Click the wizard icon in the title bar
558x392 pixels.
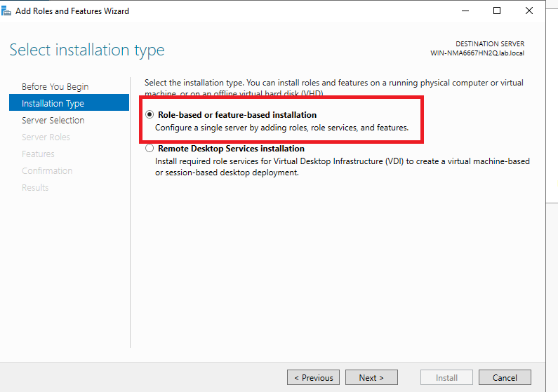coord(7,11)
